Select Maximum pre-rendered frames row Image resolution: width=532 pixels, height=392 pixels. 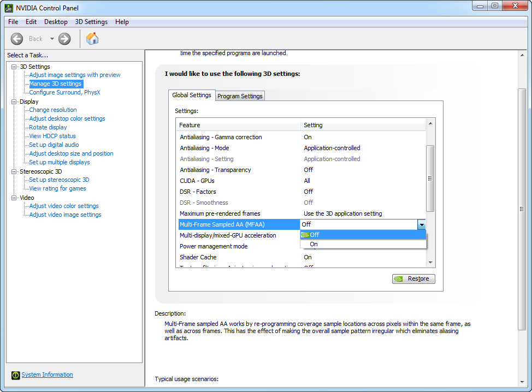302,213
